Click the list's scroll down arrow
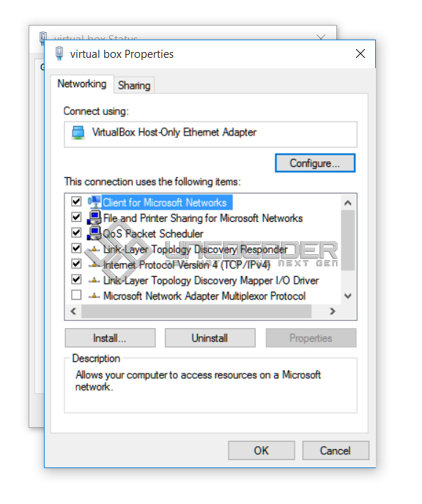 347,296
